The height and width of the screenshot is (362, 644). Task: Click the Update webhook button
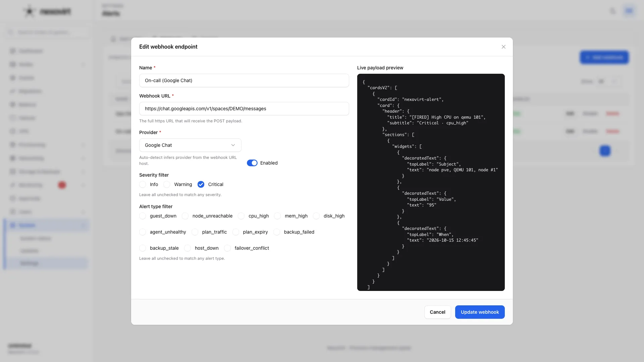480,312
